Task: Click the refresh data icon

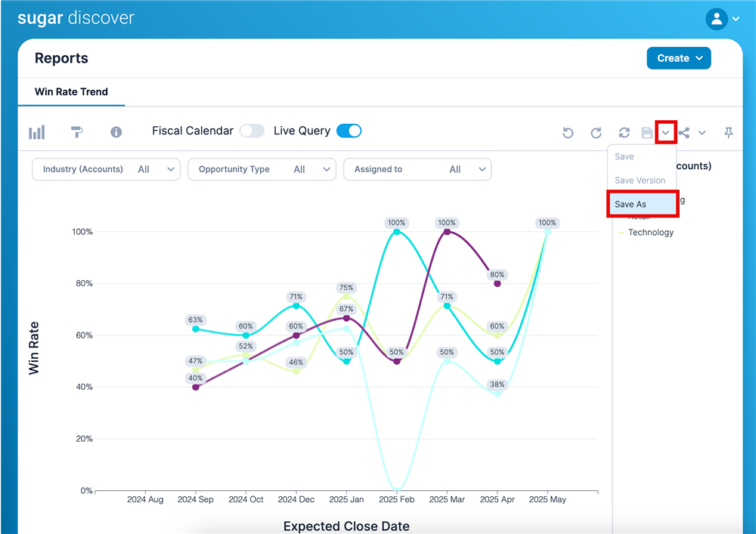Action: click(x=624, y=133)
